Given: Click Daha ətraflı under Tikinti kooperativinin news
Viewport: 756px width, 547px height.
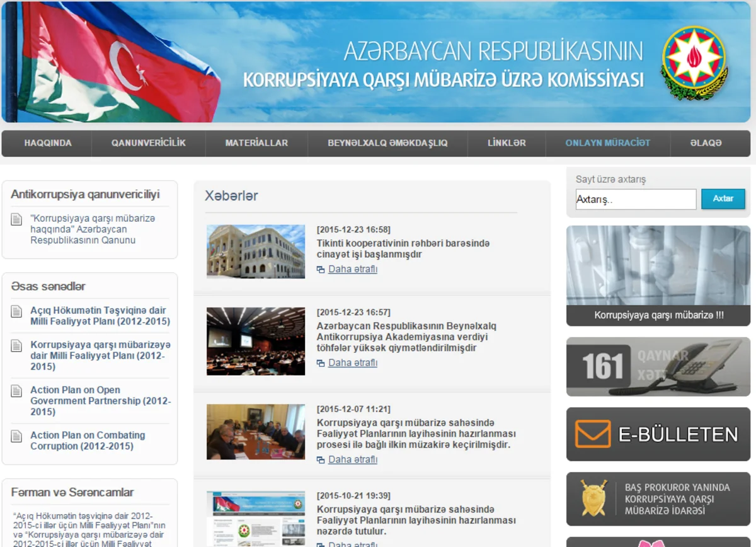Looking at the screenshot, I should click(353, 269).
